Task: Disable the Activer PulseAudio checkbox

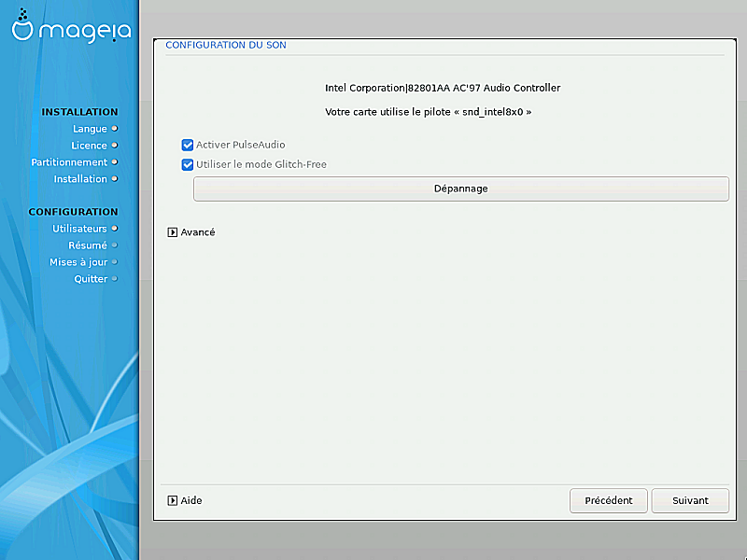Action: tap(188, 146)
